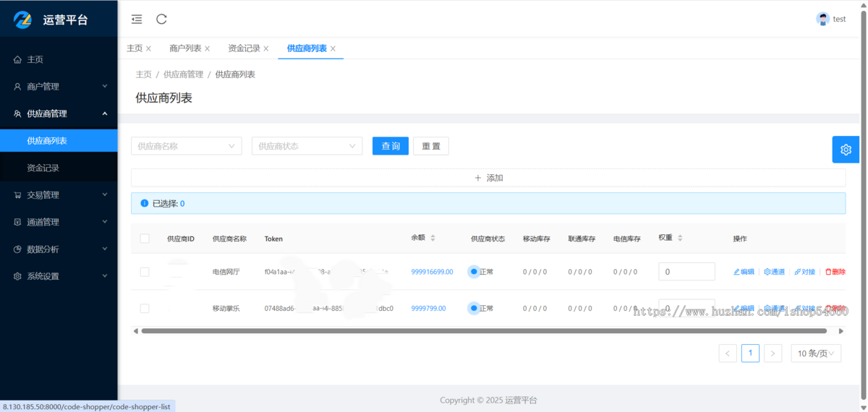868x412 pixels.
Task: Switch to the 供应商列表 tab
Action: point(307,48)
